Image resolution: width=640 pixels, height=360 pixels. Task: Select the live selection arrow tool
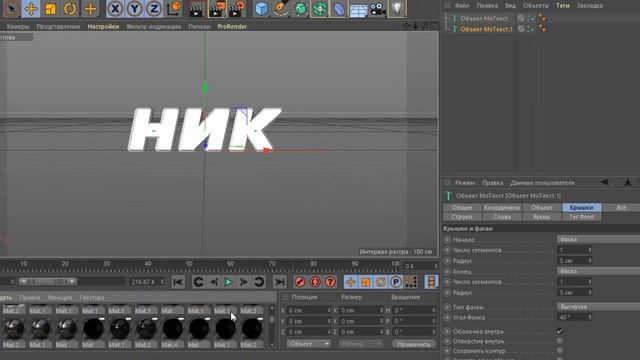tap(11, 8)
